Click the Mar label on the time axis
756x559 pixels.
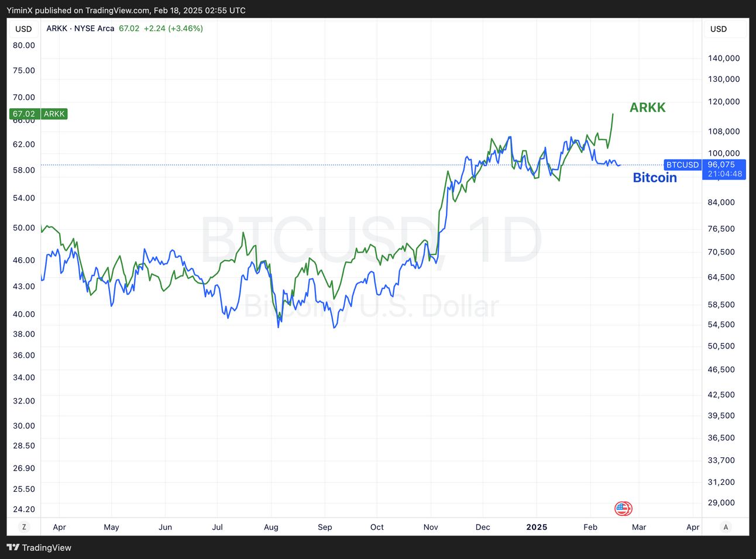click(639, 527)
